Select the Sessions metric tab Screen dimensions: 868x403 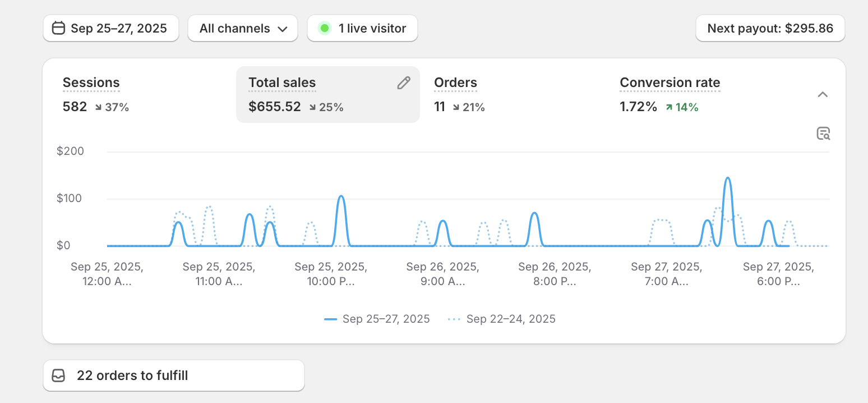point(91,83)
